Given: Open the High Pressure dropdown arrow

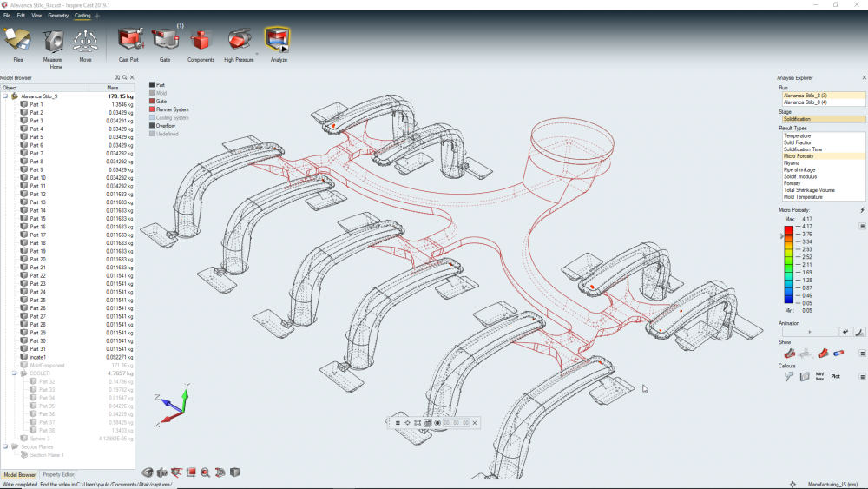Looking at the screenshot, I should [x=256, y=54].
